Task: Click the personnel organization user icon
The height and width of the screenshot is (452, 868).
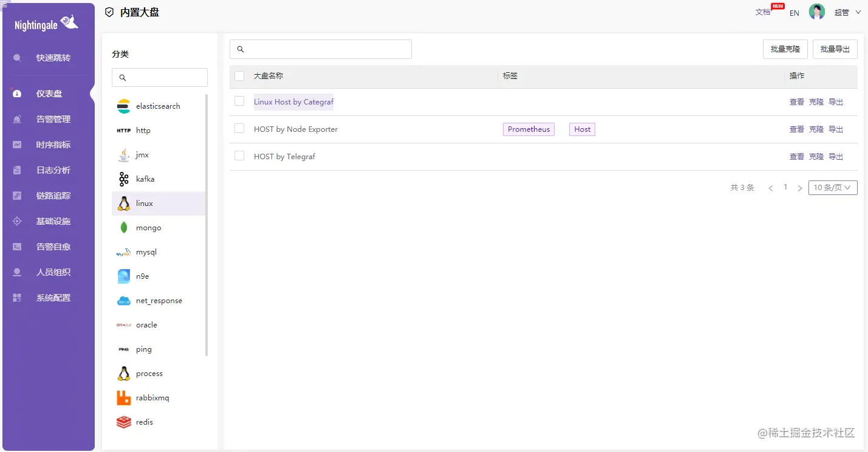Action: point(17,272)
